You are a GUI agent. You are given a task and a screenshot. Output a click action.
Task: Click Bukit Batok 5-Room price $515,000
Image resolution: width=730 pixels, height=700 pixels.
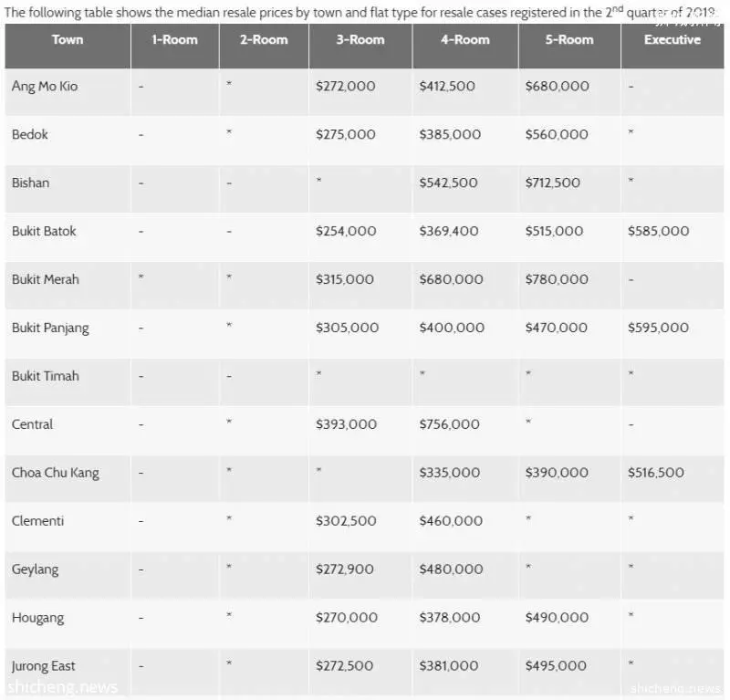pyautogui.click(x=554, y=232)
